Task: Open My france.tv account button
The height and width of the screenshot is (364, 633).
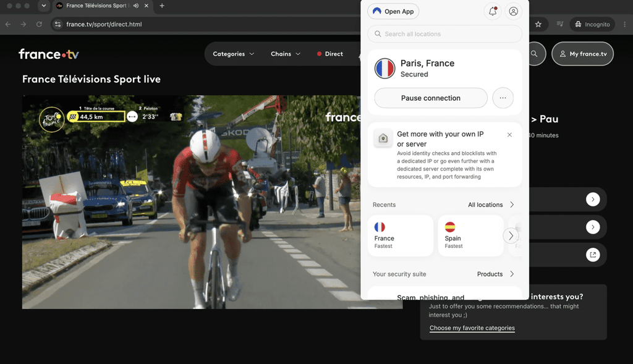Action: (x=582, y=54)
